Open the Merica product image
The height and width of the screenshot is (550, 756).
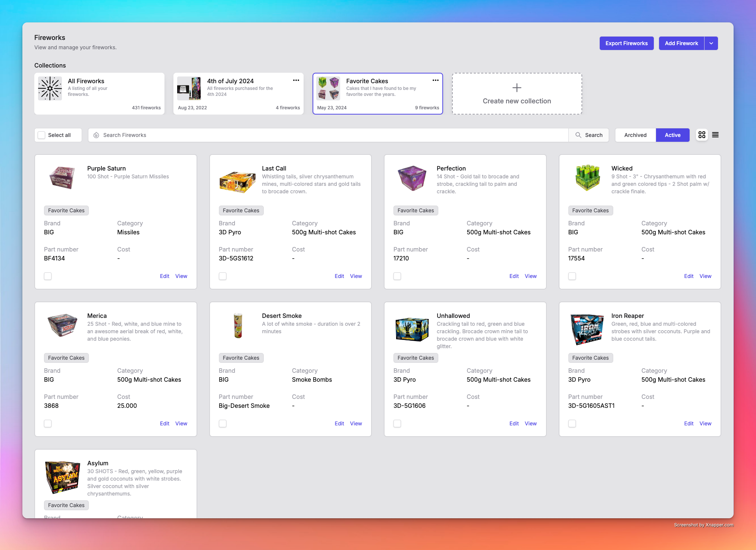pos(62,325)
